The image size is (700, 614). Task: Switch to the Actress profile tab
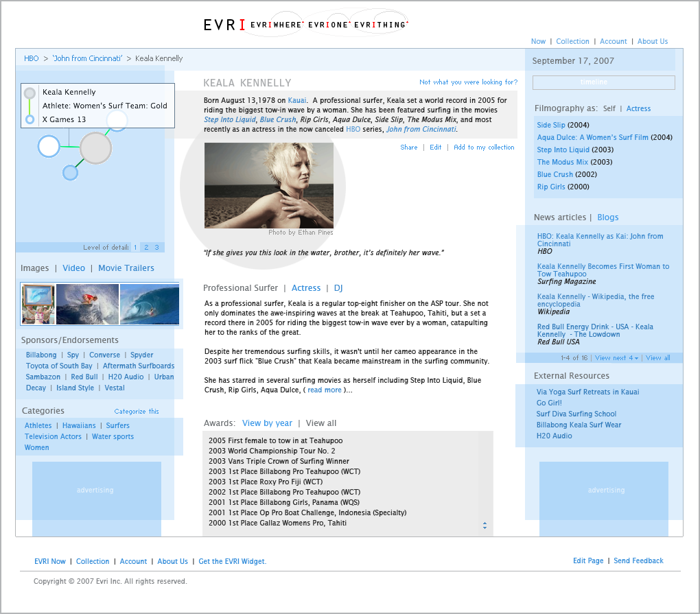pyautogui.click(x=306, y=288)
